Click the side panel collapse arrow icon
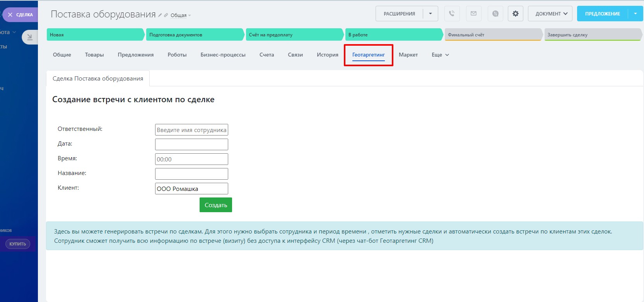The width and height of the screenshot is (644, 302). (x=29, y=37)
